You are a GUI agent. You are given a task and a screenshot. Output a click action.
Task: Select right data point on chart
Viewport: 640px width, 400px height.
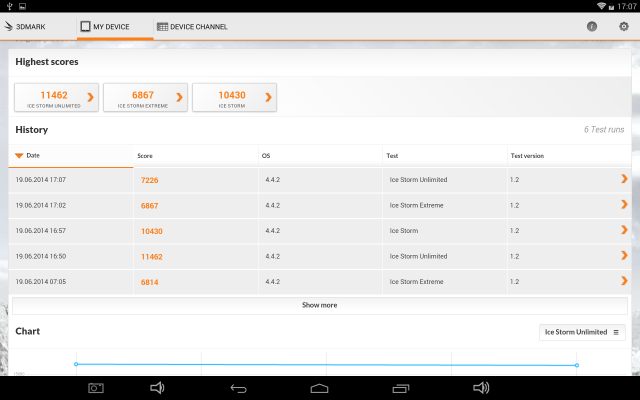click(577, 365)
